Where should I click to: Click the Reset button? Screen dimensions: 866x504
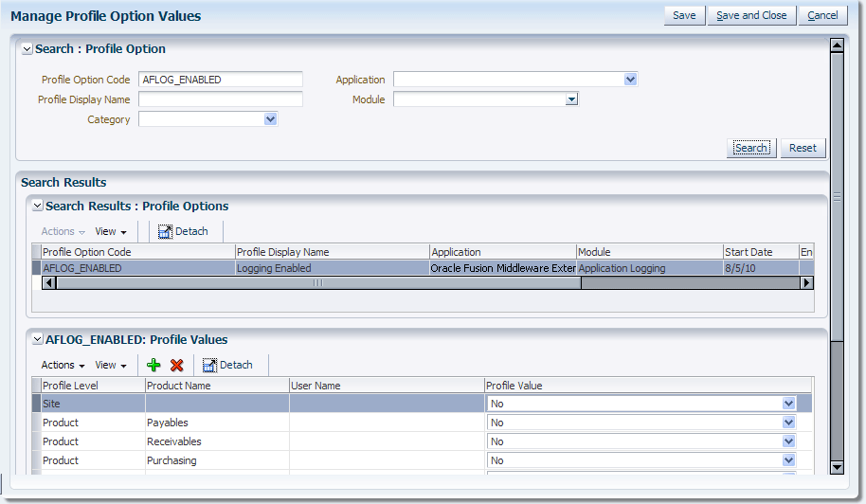coord(803,148)
